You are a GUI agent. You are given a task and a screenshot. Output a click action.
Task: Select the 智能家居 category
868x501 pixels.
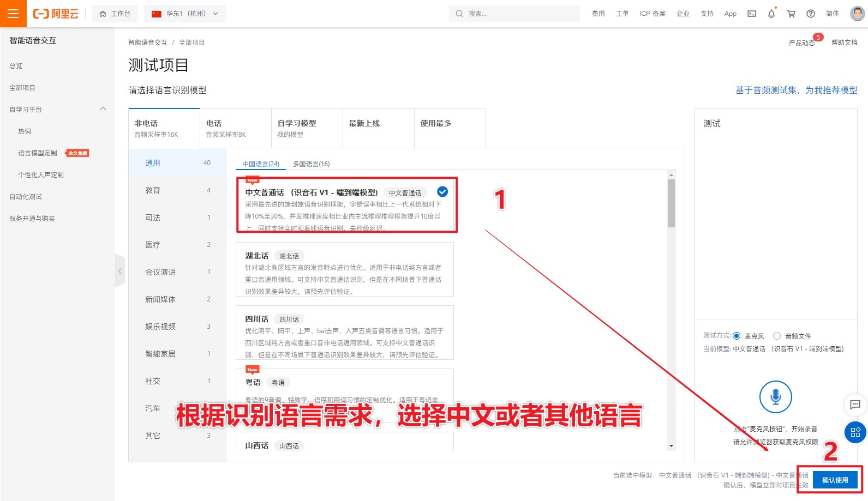click(178, 354)
